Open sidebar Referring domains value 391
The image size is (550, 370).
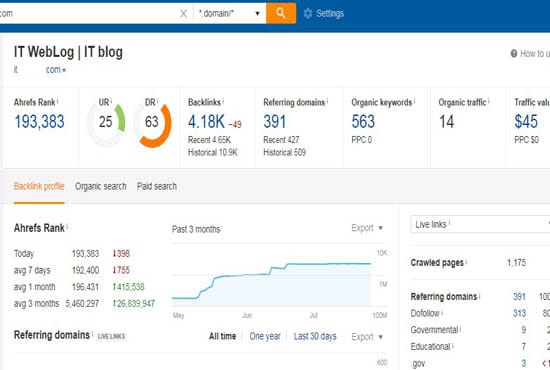click(x=519, y=297)
